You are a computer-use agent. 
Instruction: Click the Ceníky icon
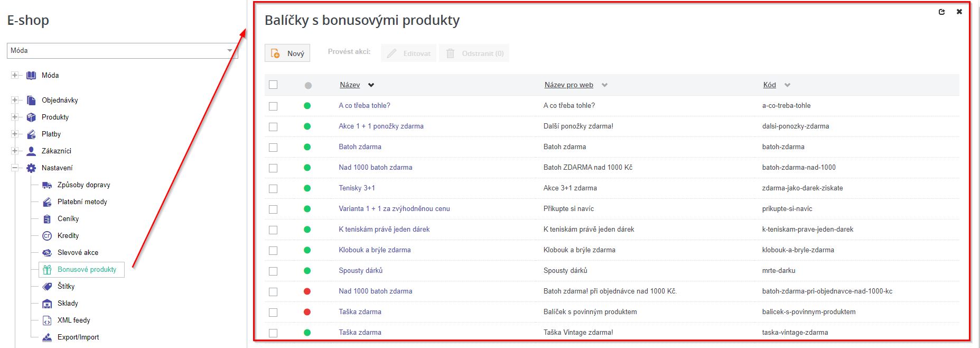47,218
